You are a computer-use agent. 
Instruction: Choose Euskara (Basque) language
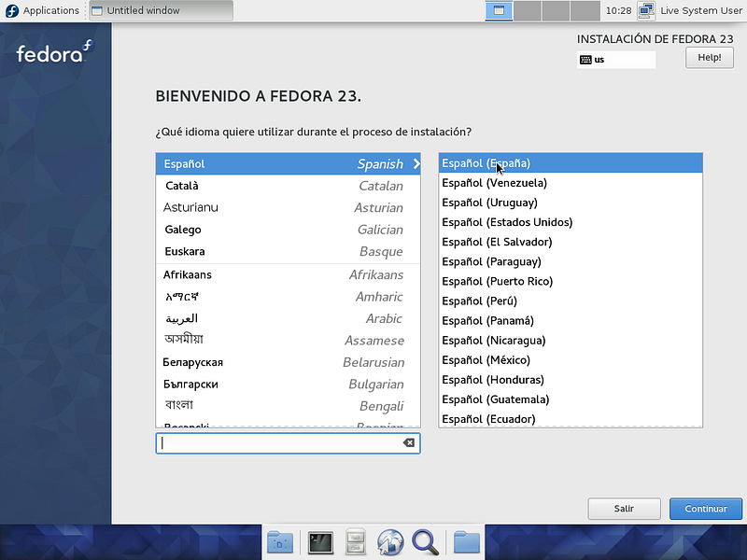(288, 251)
